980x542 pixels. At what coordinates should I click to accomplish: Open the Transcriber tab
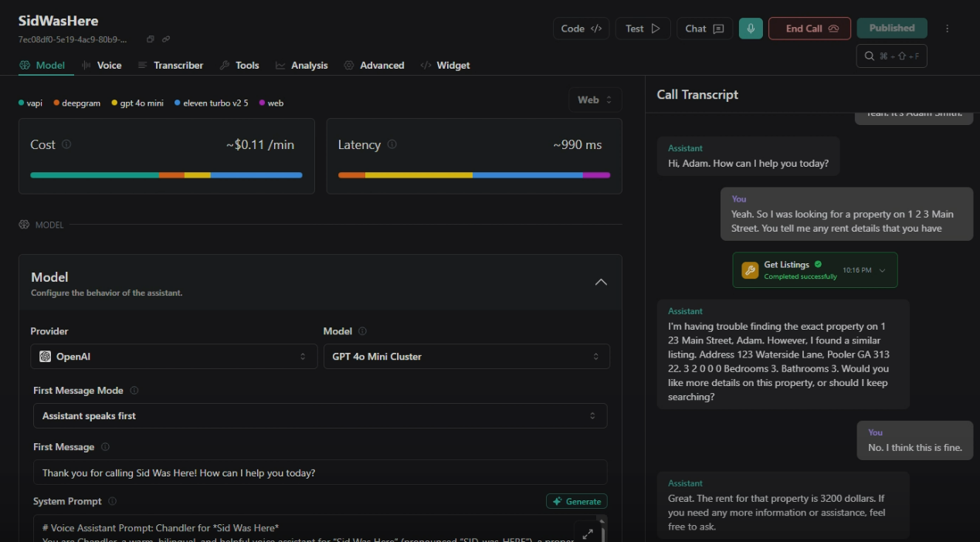(171, 66)
